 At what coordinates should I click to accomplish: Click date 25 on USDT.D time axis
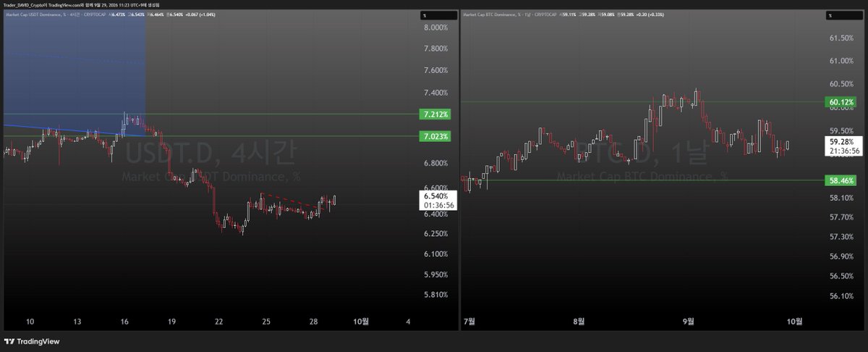point(266,321)
